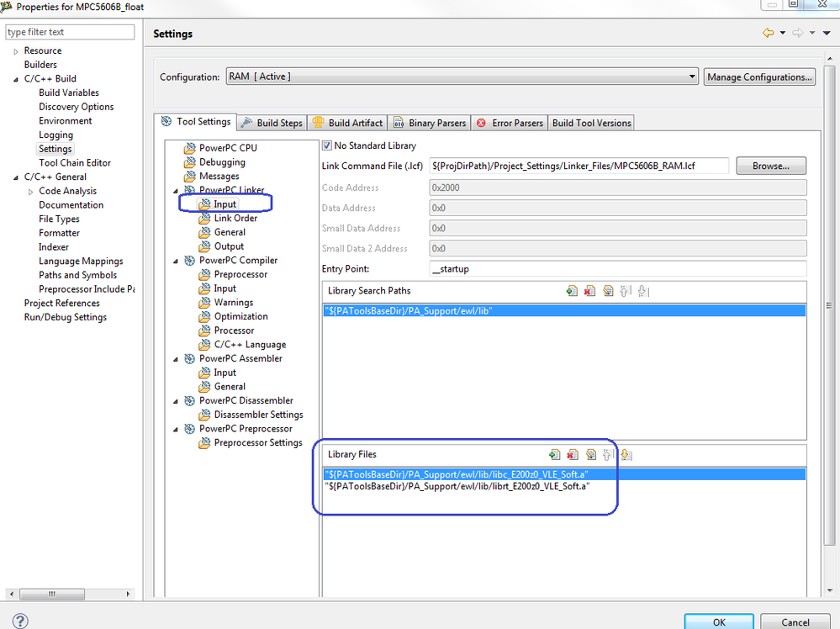Image resolution: width=840 pixels, height=629 pixels.
Task: Select the PA_Support/ewl/lib search path
Action: pos(564,311)
